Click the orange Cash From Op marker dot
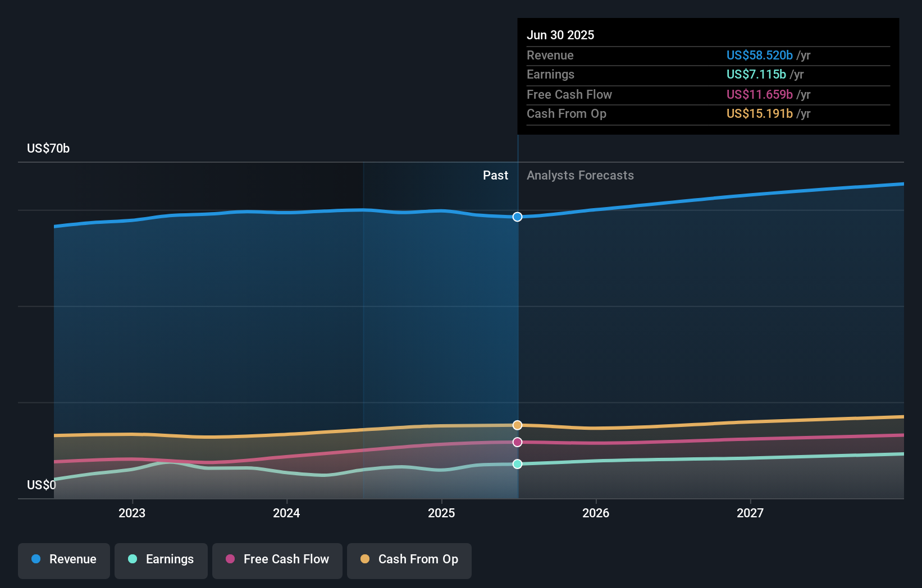Screen dimensions: 922x588 pyautogui.click(x=517, y=425)
